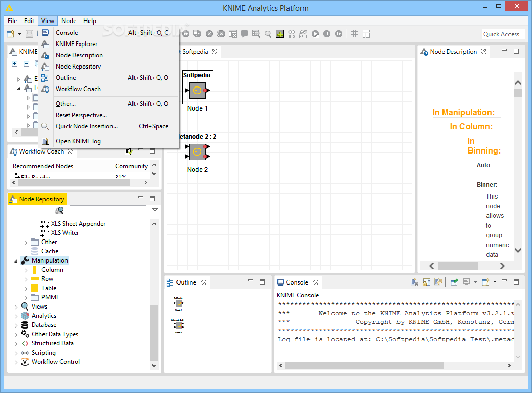Click Pause loop execution toolbar icon
Image resolution: width=532 pixels, height=393 pixels.
[x=327, y=34]
